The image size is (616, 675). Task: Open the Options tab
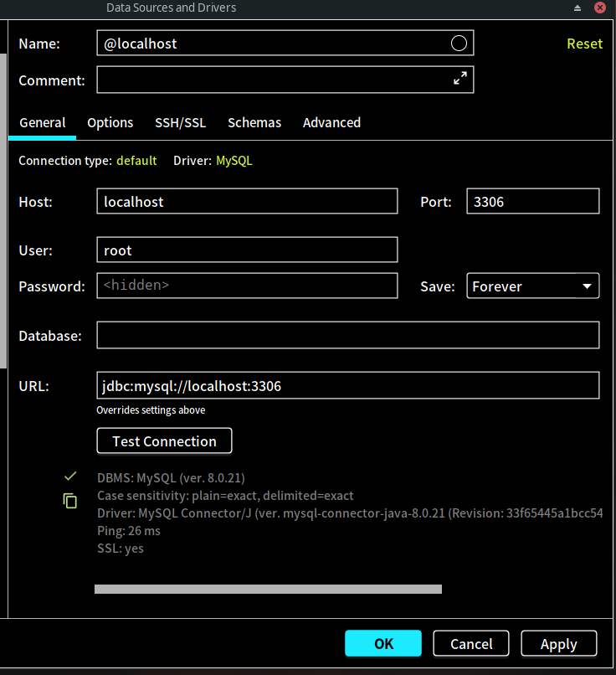pyautogui.click(x=110, y=122)
